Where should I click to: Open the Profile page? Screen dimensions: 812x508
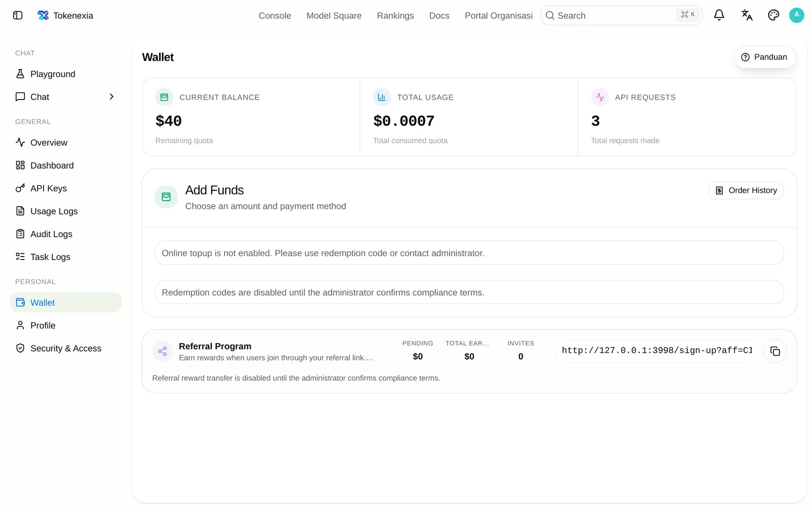[x=66, y=326]
